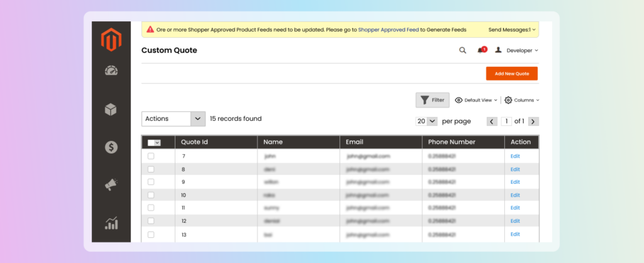Open the Reports bar chart icon in sidebar
Viewport: 644px width, 263px height.
(x=111, y=223)
